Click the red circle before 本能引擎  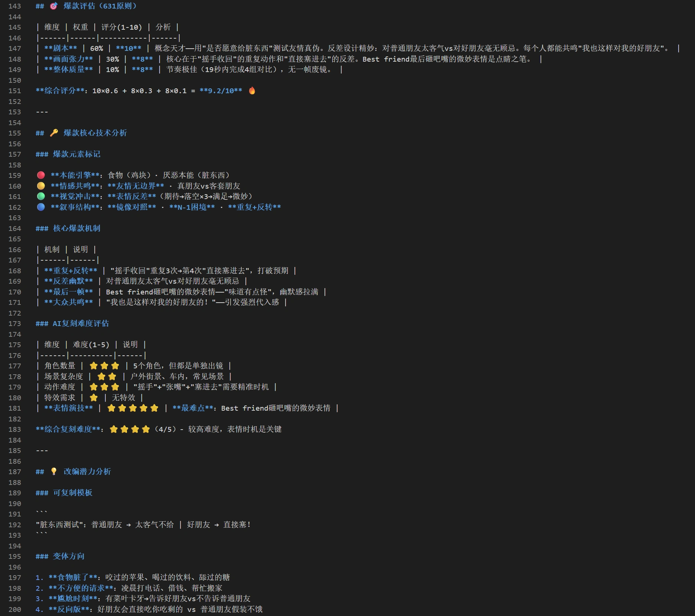(x=41, y=175)
